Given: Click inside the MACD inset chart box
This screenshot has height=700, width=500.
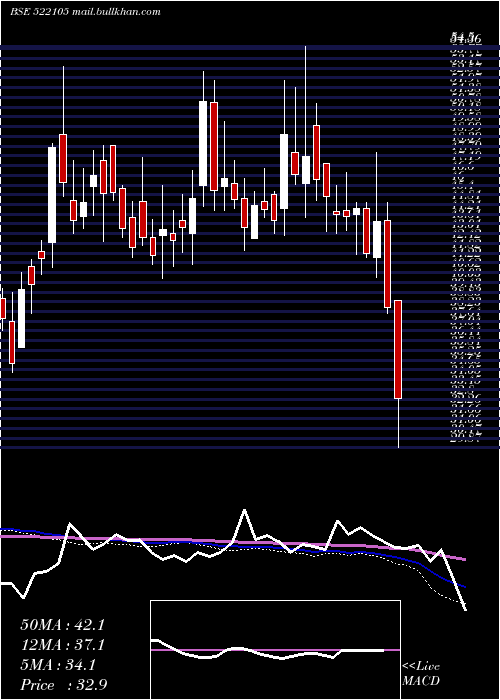Looking at the screenshot, I should point(275,650).
